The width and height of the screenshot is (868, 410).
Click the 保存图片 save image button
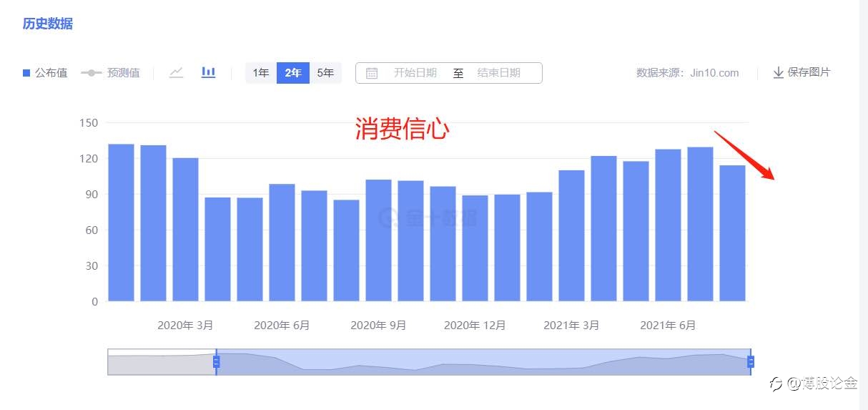click(x=802, y=73)
